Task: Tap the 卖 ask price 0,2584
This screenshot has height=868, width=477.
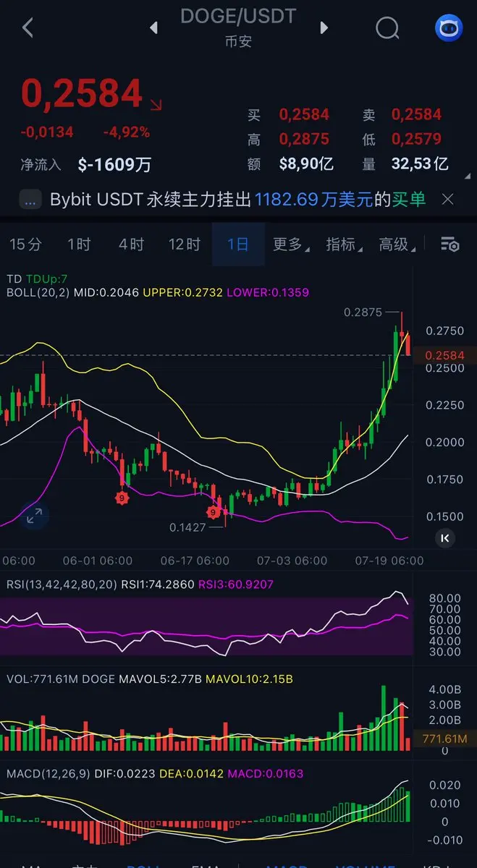Action: tap(416, 114)
